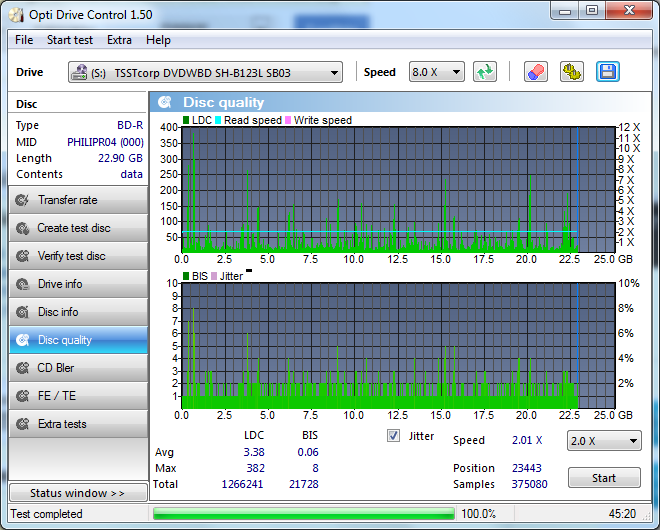Screen dimensions: 660x530
Task: Click the Extra tests sidebar icon
Action: 22,424
